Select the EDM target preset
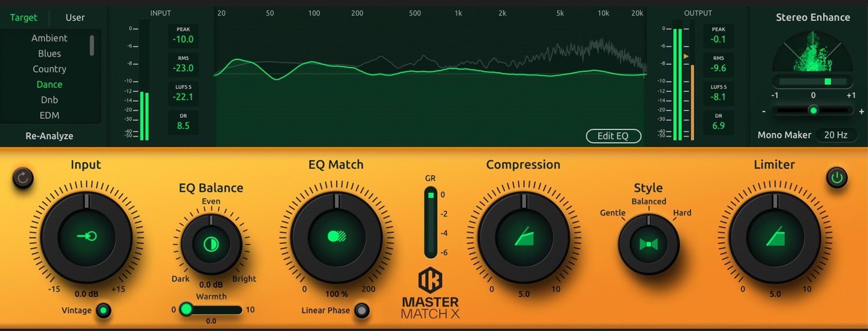The height and width of the screenshot is (331, 868). (x=50, y=115)
